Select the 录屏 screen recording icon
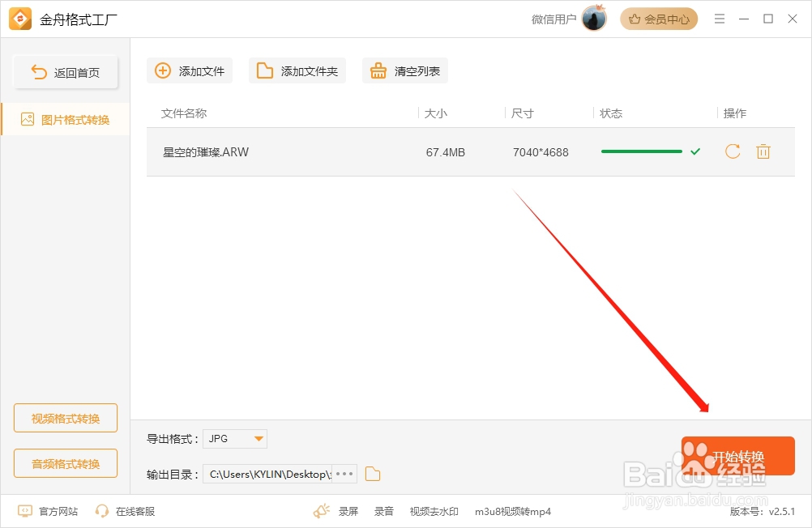 [x=323, y=511]
